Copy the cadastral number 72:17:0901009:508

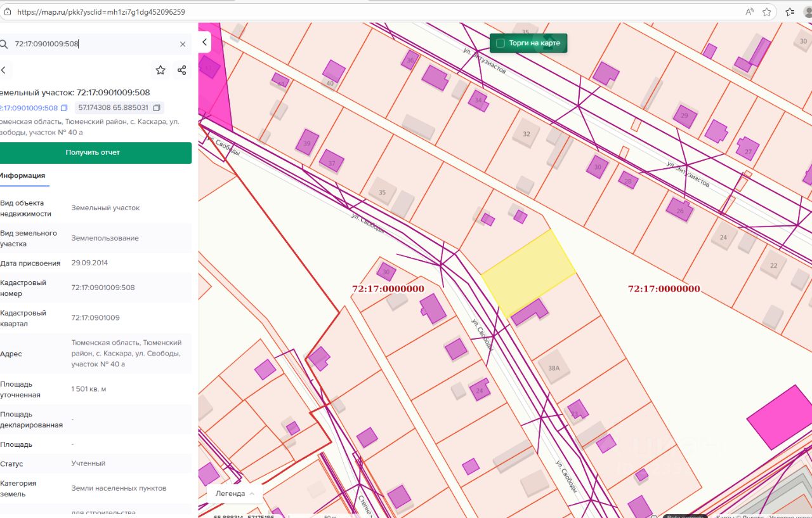[x=64, y=108]
